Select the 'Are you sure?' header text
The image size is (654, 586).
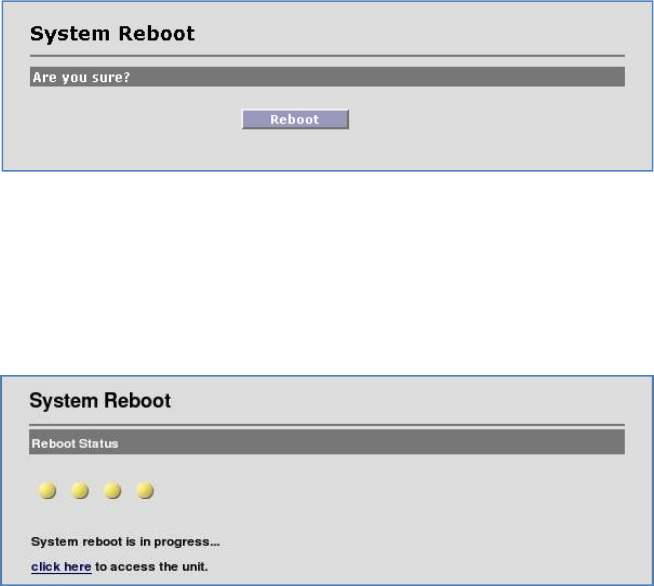(81, 77)
